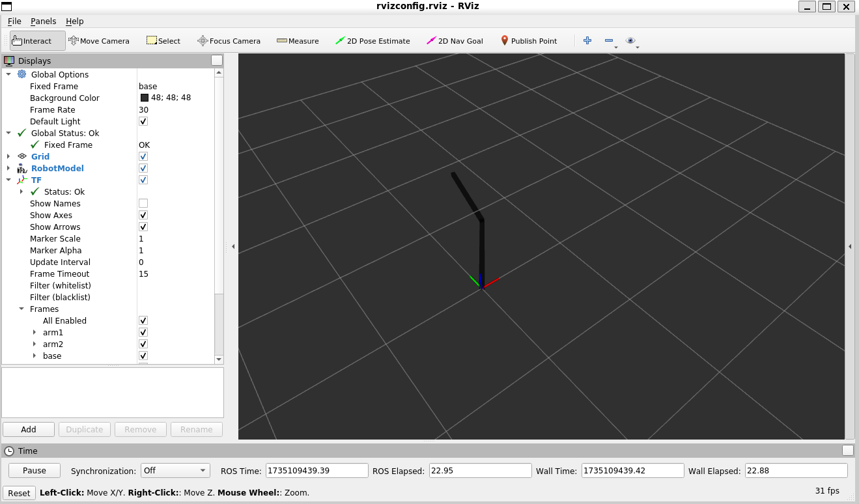Expand the arm1 frame details
859x504 pixels.
coord(35,332)
